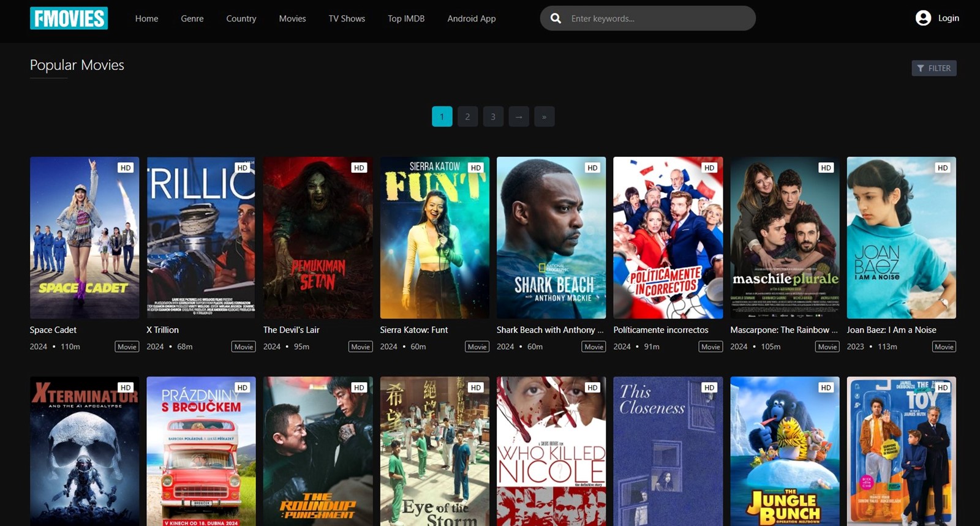
Task: Open the Space Cadet poster
Action: click(85, 238)
